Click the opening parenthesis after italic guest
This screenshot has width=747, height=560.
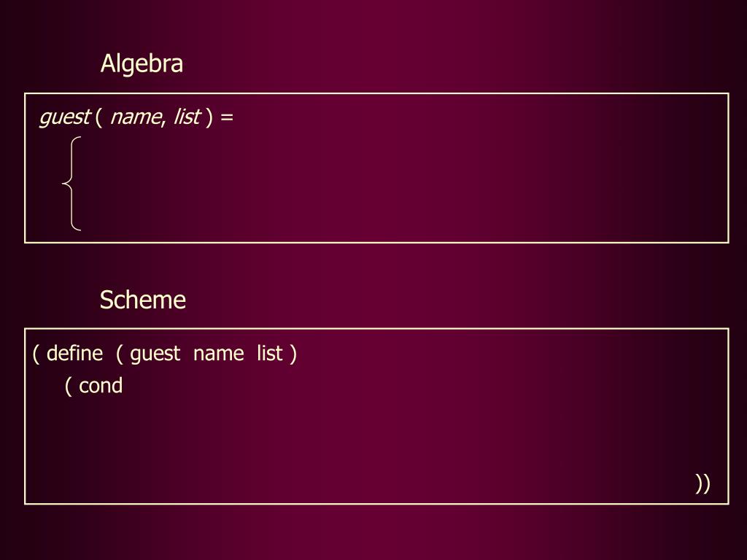click(98, 117)
